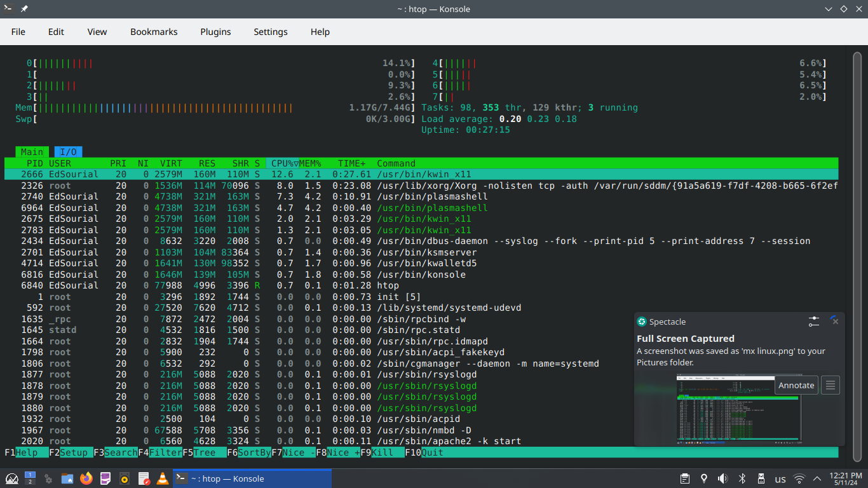Sort by the TIME+ column header

point(351,163)
